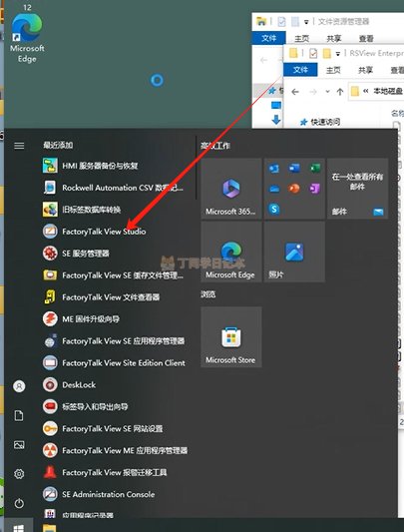Click the 本地磁盘 address bar path
The height and width of the screenshot is (532, 404).
click(x=387, y=91)
